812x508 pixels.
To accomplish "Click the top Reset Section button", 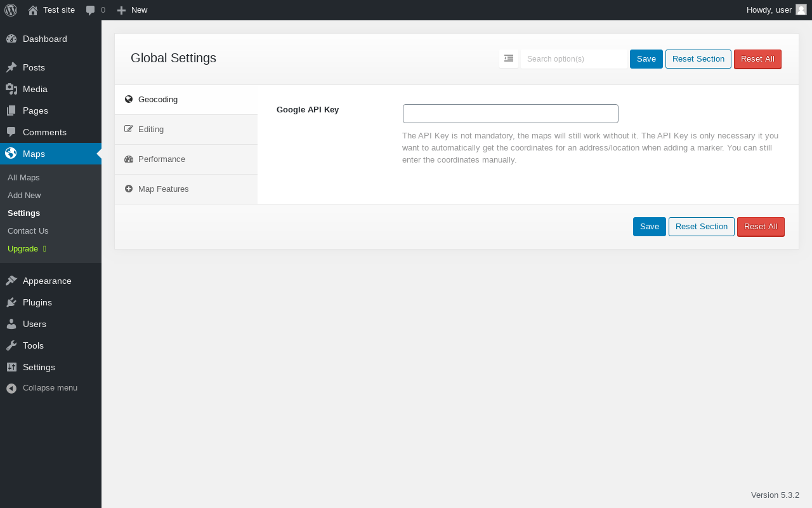I will click(x=698, y=59).
